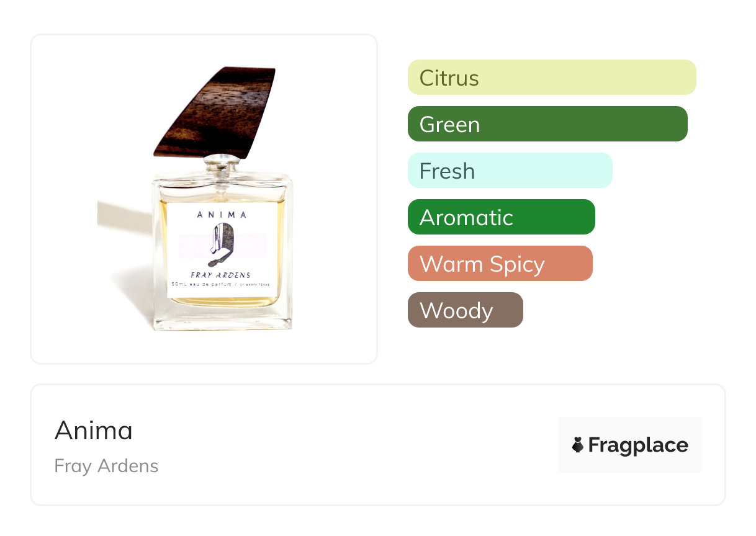The height and width of the screenshot is (536, 756).
Task: Click the Warm Spicy accord bar
Action: [x=500, y=264]
